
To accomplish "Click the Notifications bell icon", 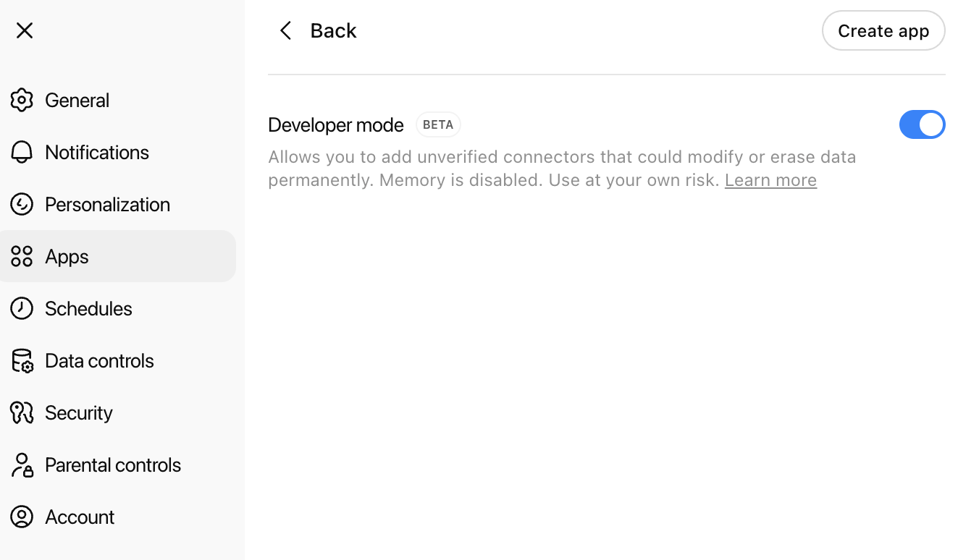I will pyautogui.click(x=22, y=152).
